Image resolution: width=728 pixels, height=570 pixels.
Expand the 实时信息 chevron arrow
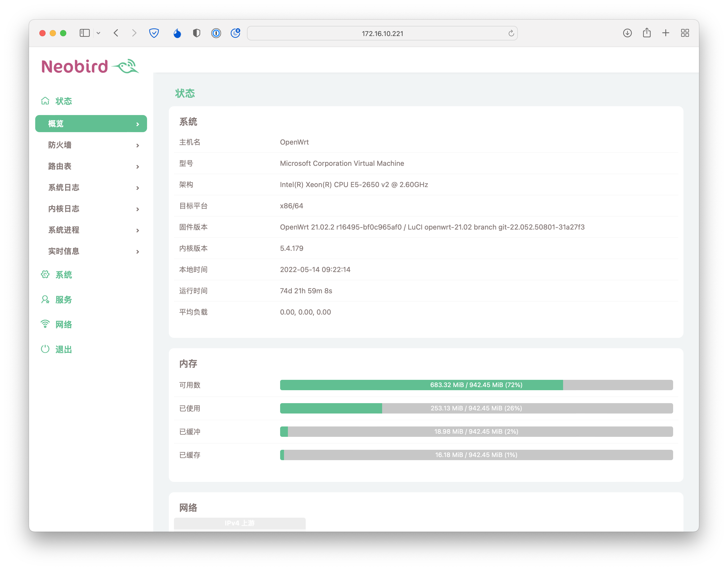[x=137, y=252]
